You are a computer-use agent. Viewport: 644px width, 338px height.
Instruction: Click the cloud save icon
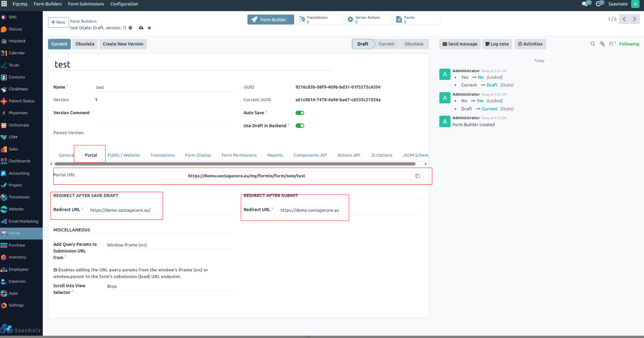[141, 28]
